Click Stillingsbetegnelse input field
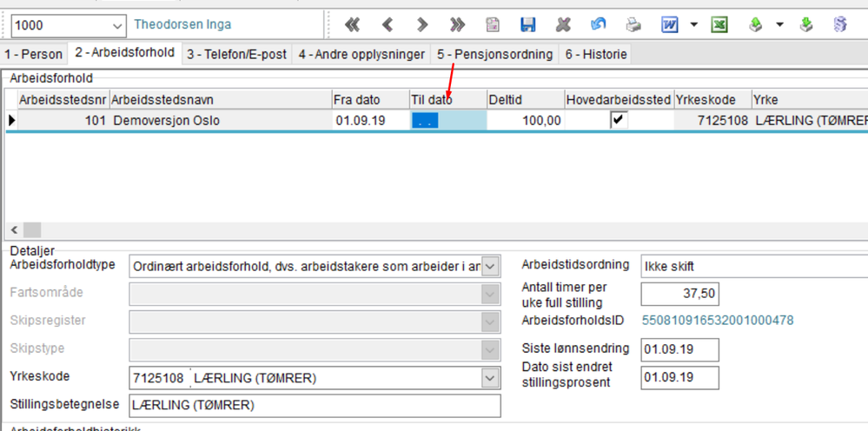The height and width of the screenshot is (431, 868). pos(315,406)
